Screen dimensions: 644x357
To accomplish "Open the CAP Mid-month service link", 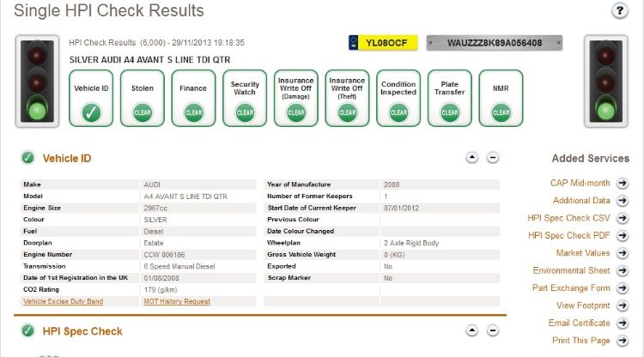I will click(580, 183).
